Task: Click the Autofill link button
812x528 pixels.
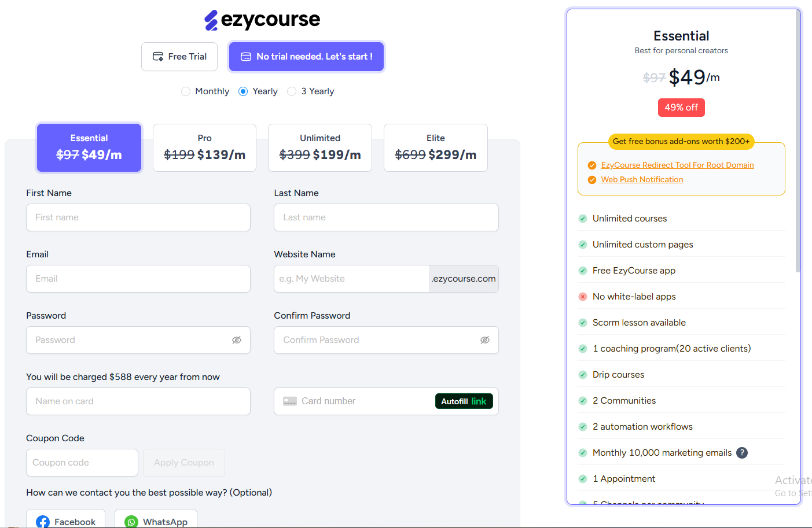Action: pyautogui.click(x=464, y=401)
